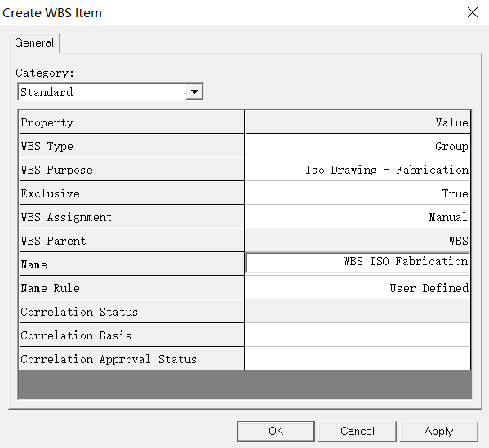Image resolution: width=489 pixels, height=448 pixels.
Task: Select the WBS Assignment property label
Action: click(131, 217)
